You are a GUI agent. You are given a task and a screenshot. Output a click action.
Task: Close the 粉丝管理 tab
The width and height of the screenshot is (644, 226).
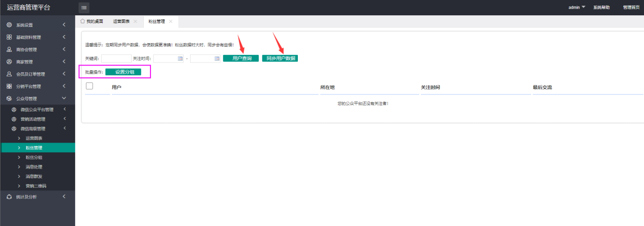tap(171, 21)
